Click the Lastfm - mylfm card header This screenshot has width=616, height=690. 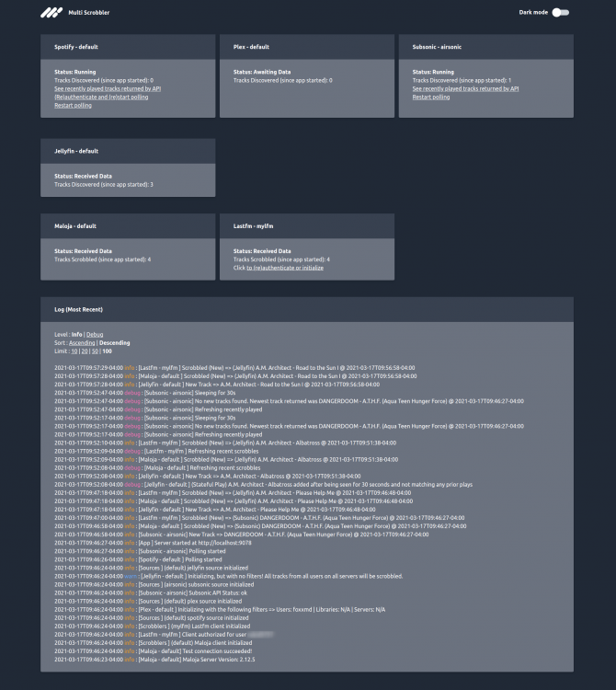click(307, 226)
